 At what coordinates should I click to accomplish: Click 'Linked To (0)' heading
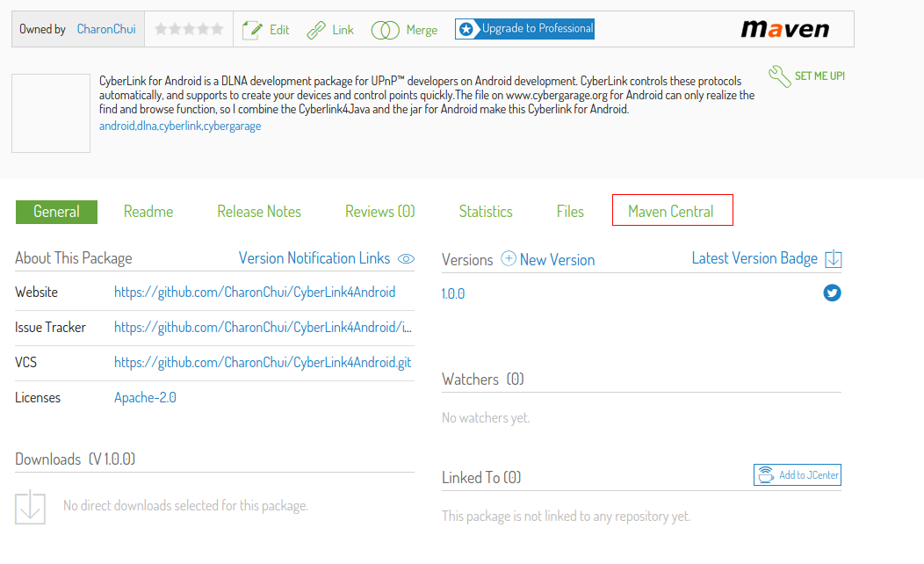[x=481, y=477]
